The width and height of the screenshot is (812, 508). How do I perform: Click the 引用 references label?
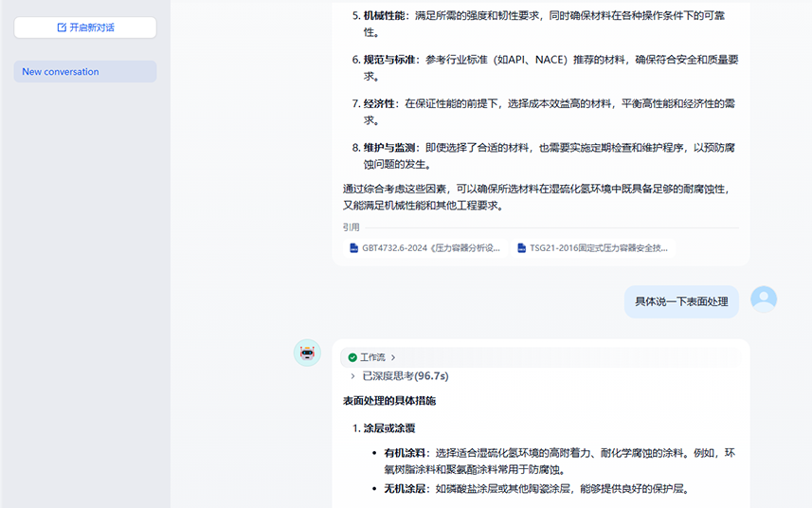(352, 227)
